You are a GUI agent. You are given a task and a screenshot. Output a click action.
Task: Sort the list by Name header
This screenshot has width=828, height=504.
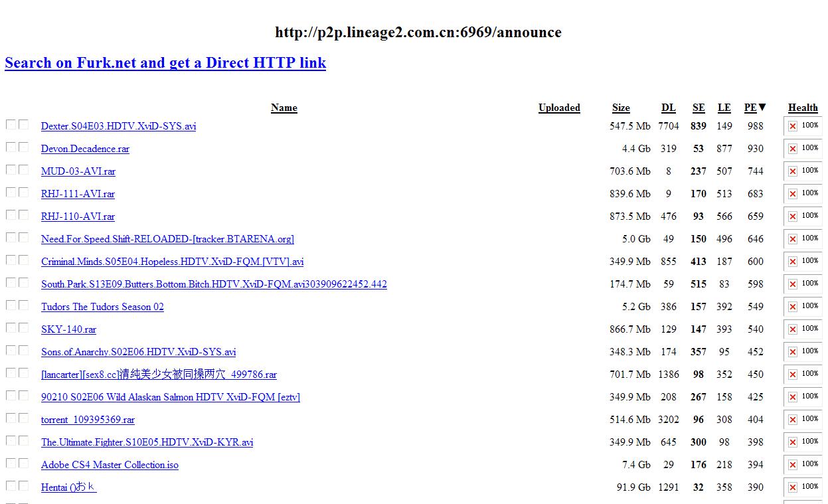pos(284,108)
